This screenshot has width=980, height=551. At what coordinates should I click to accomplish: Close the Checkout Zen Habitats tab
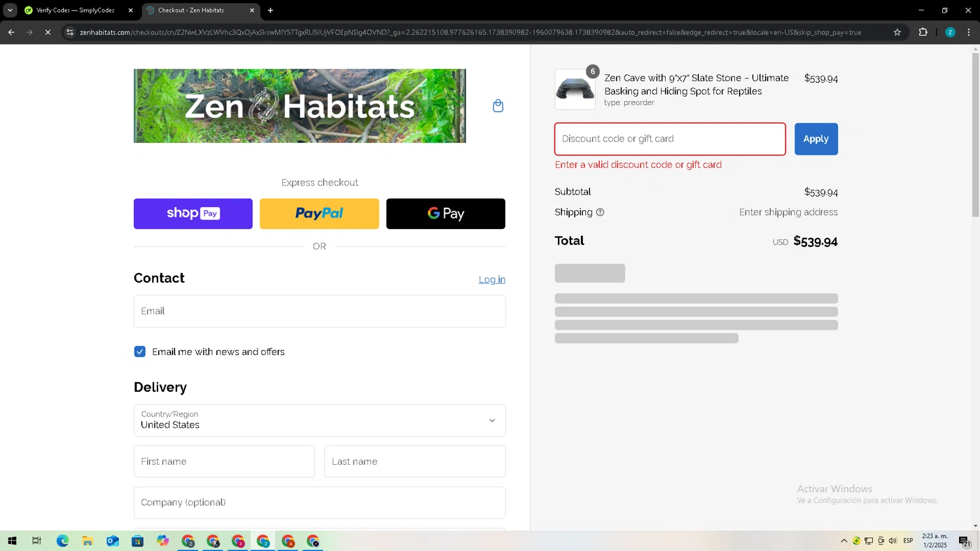point(252,10)
